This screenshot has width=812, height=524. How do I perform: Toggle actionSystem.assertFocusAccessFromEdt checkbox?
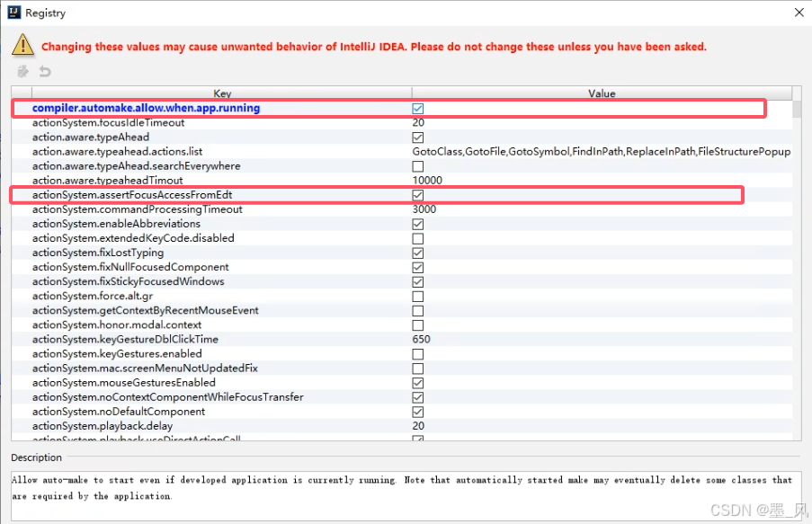coord(418,195)
